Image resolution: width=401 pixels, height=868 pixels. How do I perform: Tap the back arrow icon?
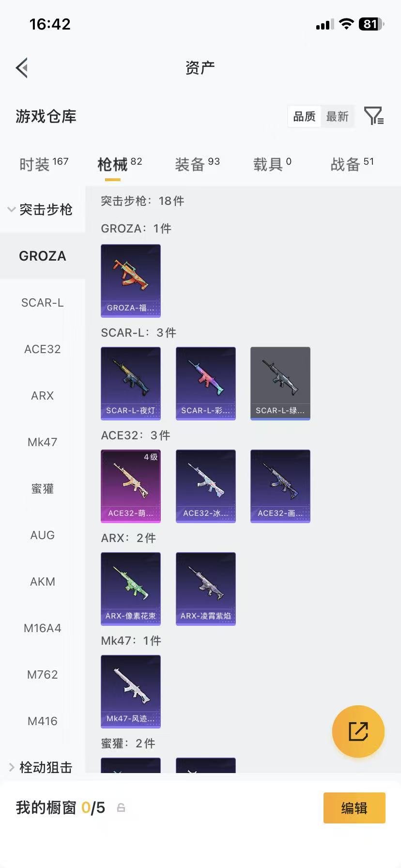click(21, 68)
